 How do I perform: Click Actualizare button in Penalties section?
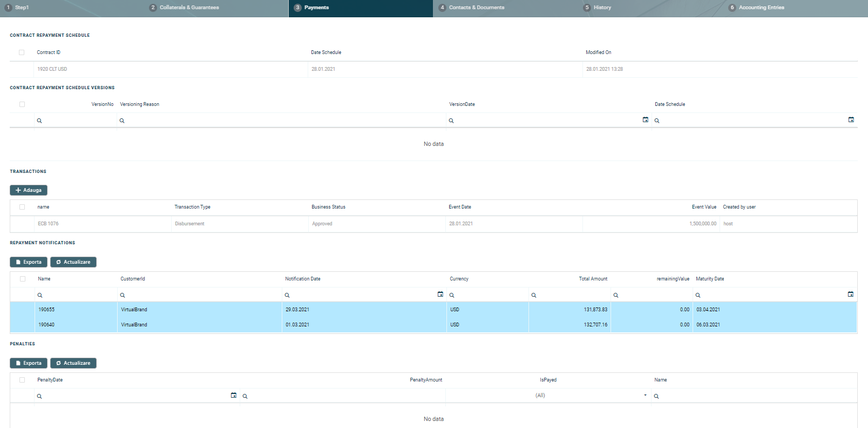click(73, 363)
